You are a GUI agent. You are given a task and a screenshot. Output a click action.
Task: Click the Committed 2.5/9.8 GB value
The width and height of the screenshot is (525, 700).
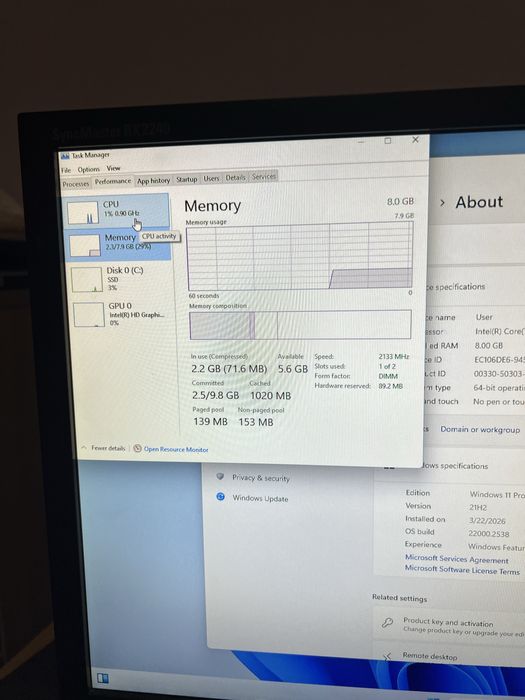[x=216, y=396]
